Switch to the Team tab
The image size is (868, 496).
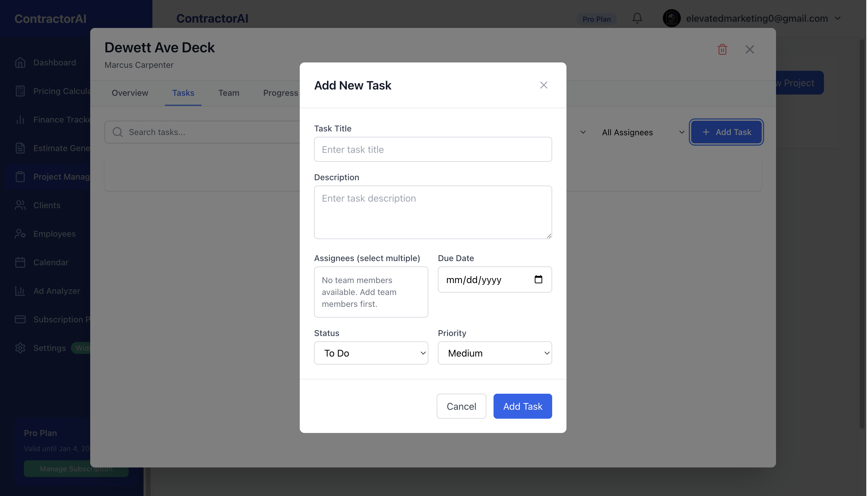(229, 93)
